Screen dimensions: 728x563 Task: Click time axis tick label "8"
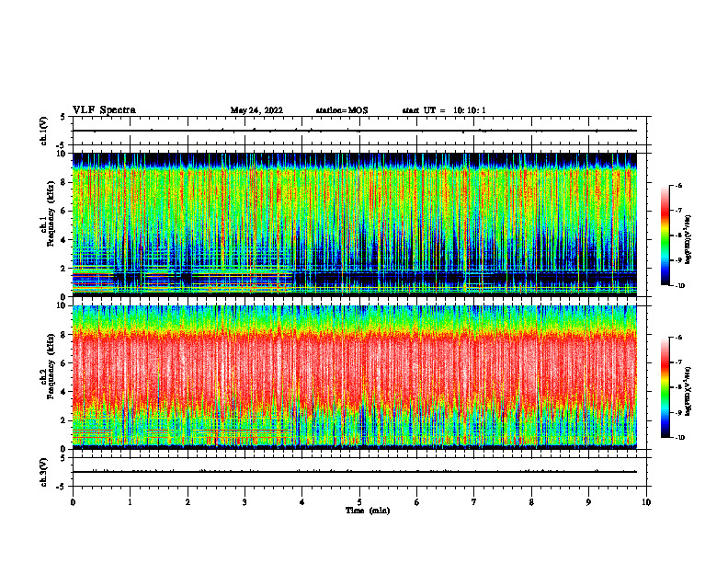click(x=531, y=502)
